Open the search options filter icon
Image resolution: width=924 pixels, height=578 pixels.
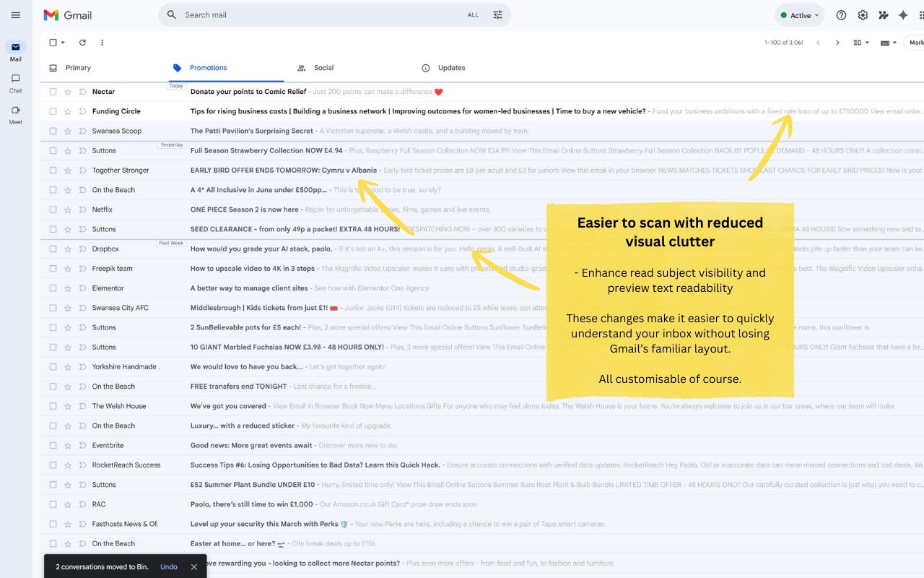pyautogui.click(x=497, y=14)
